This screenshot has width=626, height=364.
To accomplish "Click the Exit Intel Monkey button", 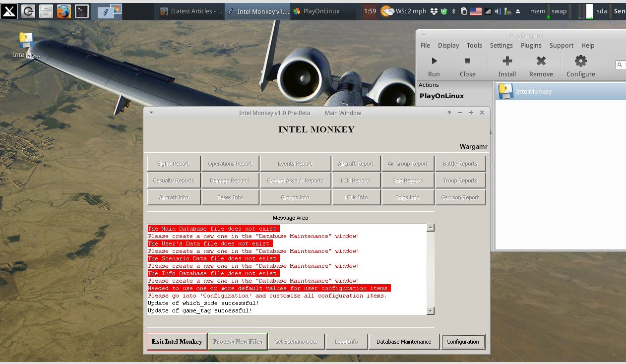I will 177,342.
